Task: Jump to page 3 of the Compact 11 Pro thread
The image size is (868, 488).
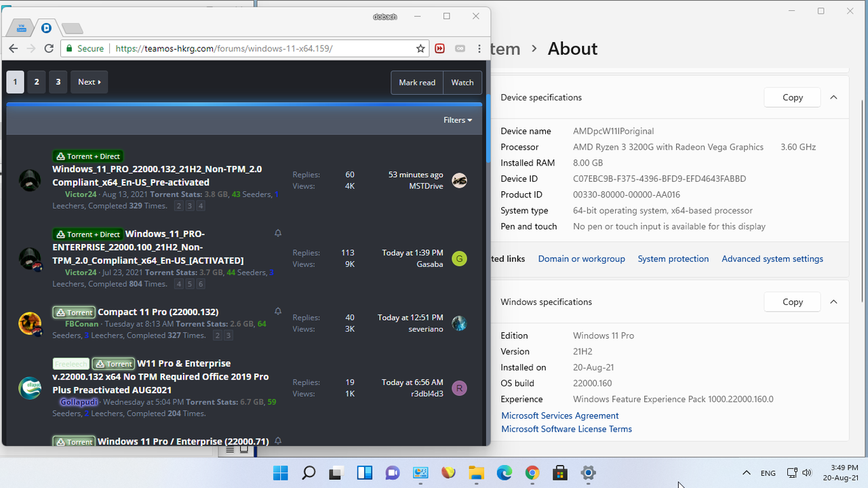Action: point(229,335)
